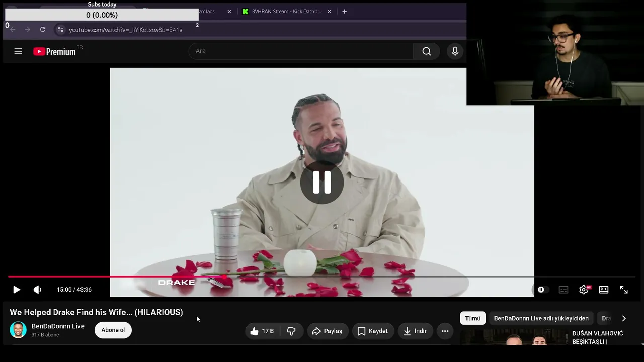The height and width of the screenshot is (362, 644).
Task: Select the 'Tümü' filter chip
Action: coord(473,318)
